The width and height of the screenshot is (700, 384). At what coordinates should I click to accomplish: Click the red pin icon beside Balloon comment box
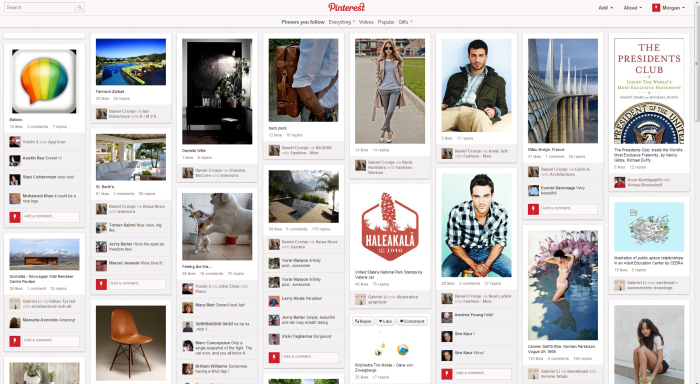(15, 217)
